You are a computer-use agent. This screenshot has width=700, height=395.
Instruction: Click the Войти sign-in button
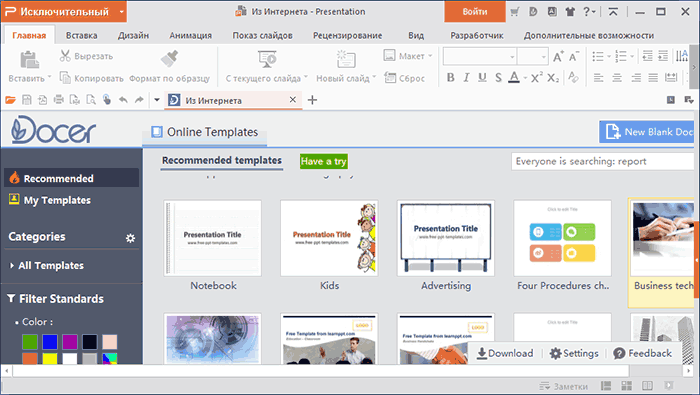coord(475,12)
